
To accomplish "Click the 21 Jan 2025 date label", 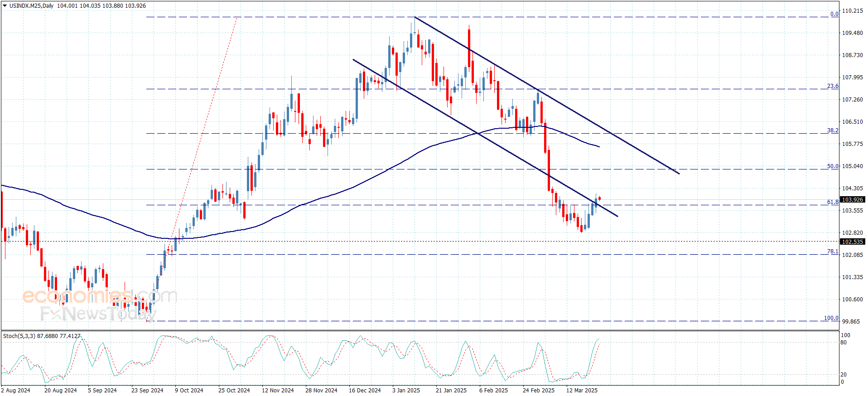I will [451, 391].
